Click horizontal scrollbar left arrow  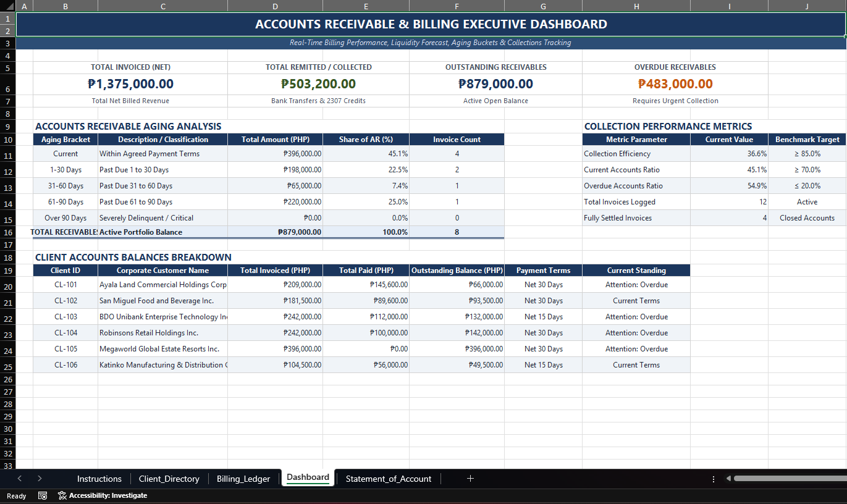(728, 478)
